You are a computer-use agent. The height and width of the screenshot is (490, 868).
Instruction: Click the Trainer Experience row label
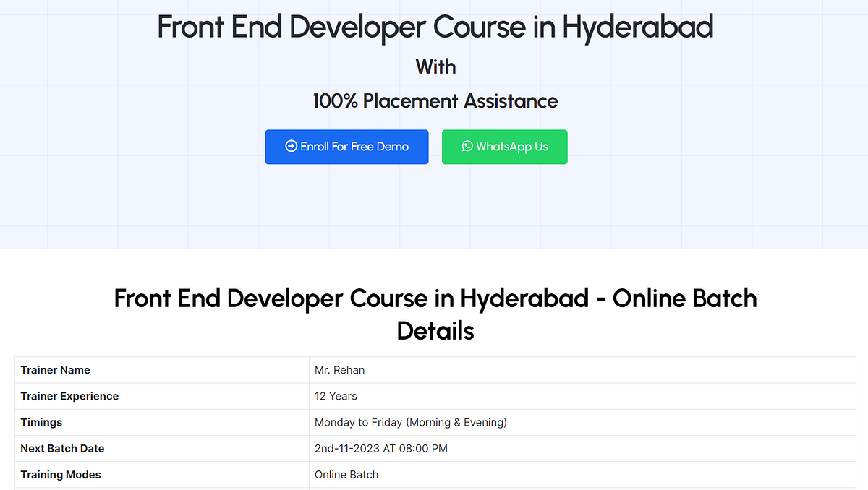coord(69,396)
